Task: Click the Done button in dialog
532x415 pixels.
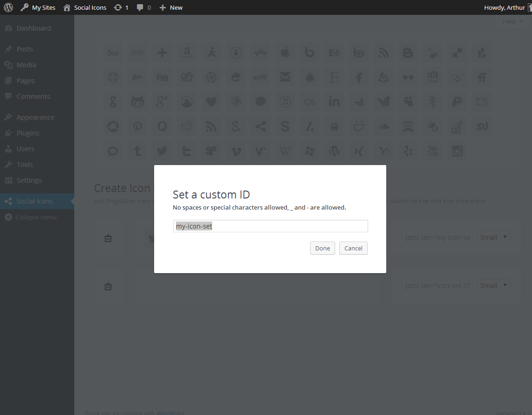Action: coord(322,248)
